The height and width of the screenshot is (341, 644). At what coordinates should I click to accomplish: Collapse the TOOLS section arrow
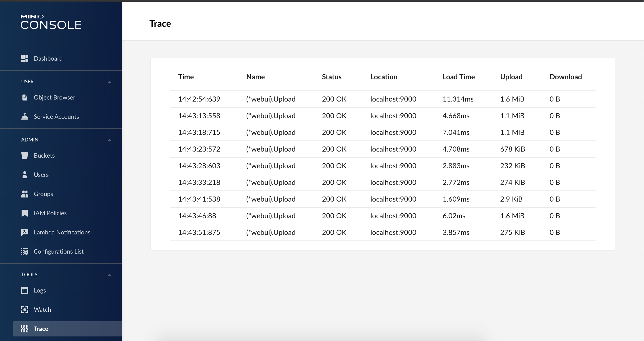click(x=110, y=275)
